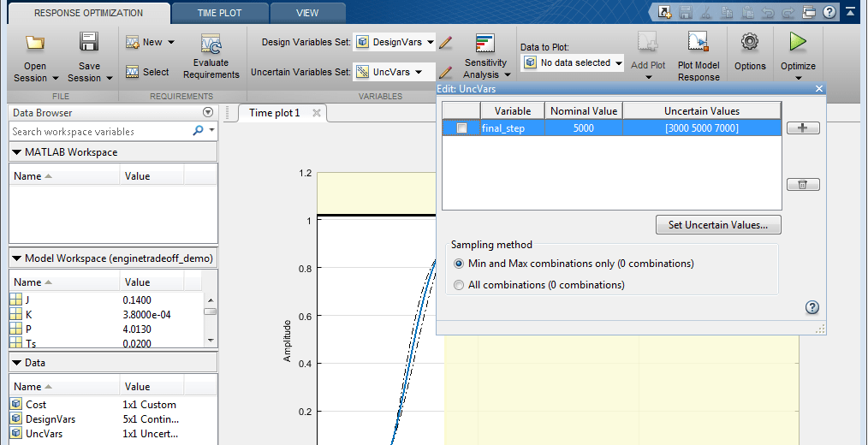Screen dimensions: 868x445
Task: Select UncVars in the Data list
Action: click(45, 433)
